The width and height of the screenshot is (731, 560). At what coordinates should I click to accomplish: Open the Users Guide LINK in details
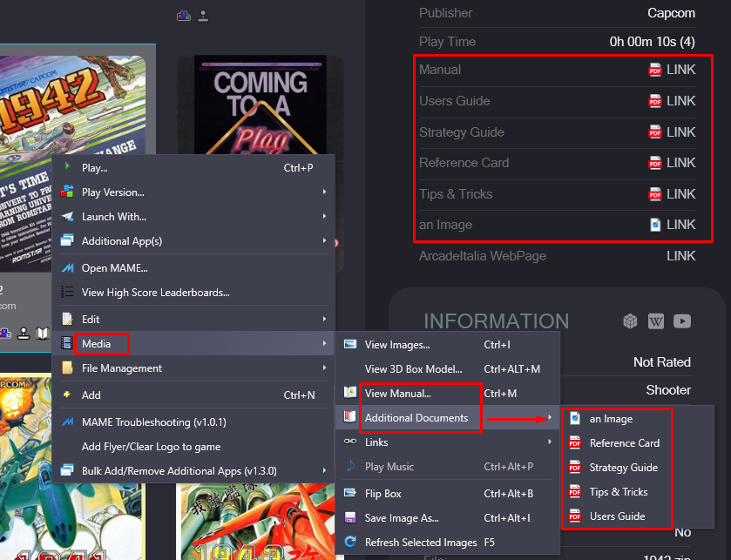point(680,101)
